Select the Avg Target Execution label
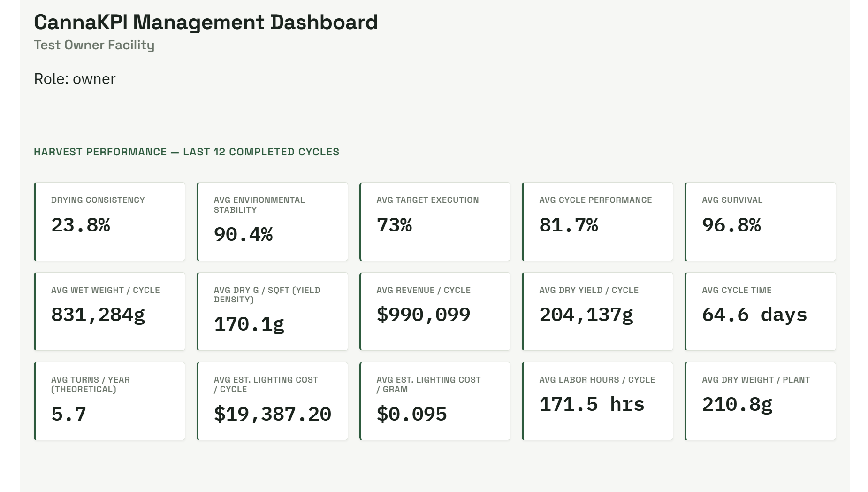This screenshot has height=492, width=868. pyautogui.click(x=427, y=200)
